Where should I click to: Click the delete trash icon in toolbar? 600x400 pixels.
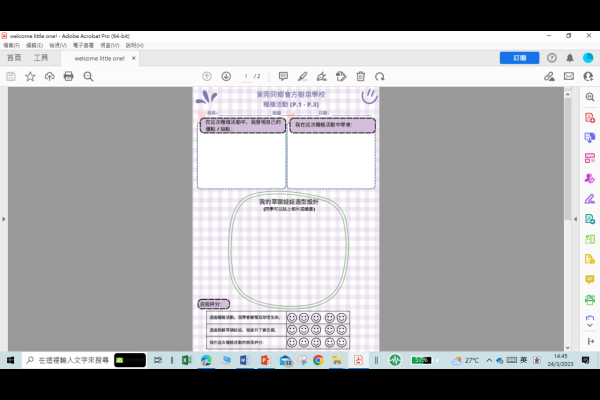pos(360,76)
